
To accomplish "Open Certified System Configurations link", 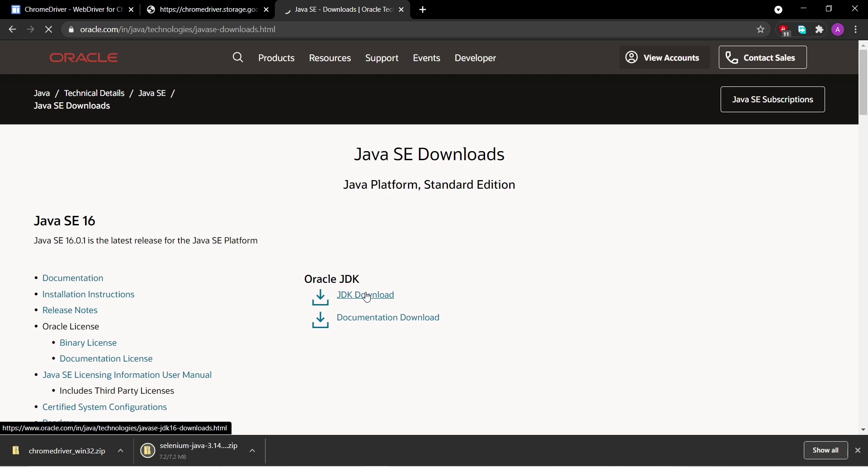I will pyautogui.click(x=105, y=408).
